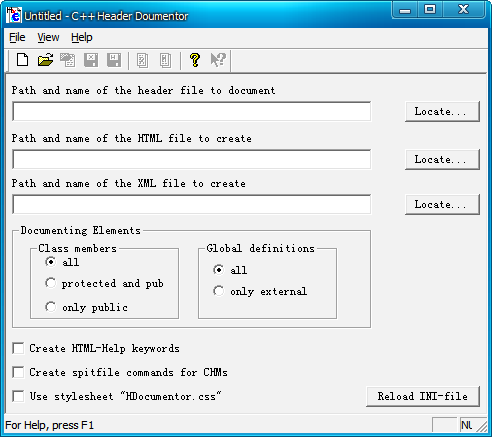Click the Reload INI-file button
Image resolution: width=492 pixels, height=437 pixels.
pos(423,396)
